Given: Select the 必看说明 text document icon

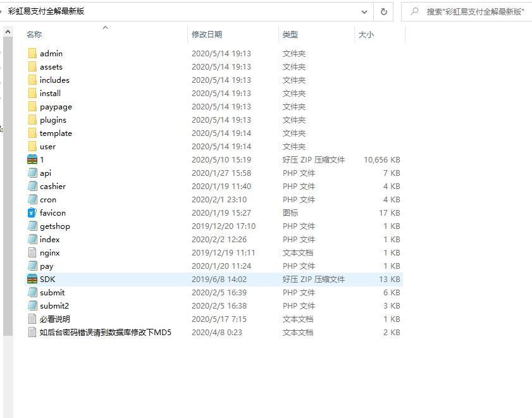Looking at the screenshot, I should click(x=32, y=319).
